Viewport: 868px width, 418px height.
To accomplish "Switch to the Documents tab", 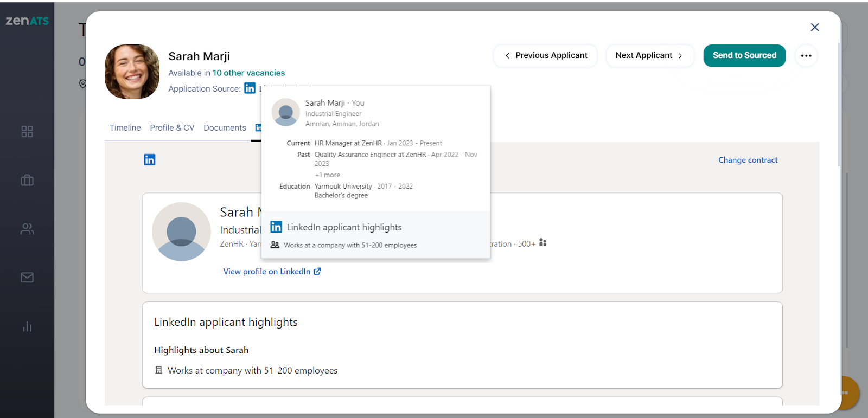I will pos(225,128).
